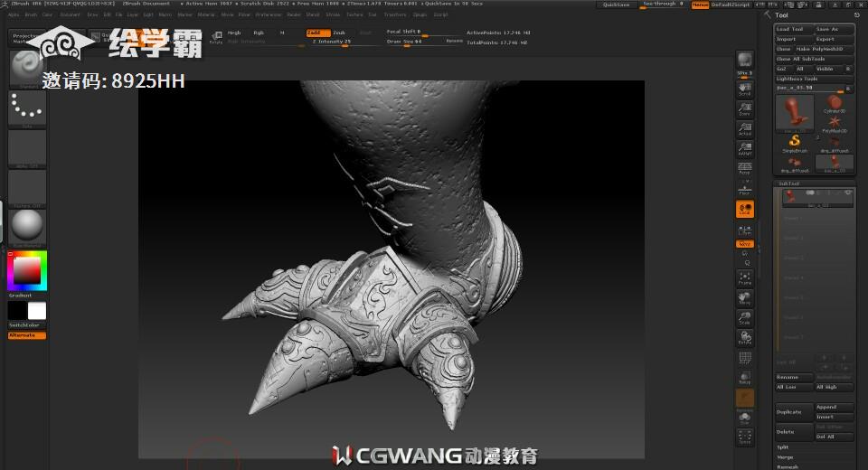The height and width of the screenshot is (470, 868).
Task: Open the Standard brush thumbnail
Action: click(27, 69)
